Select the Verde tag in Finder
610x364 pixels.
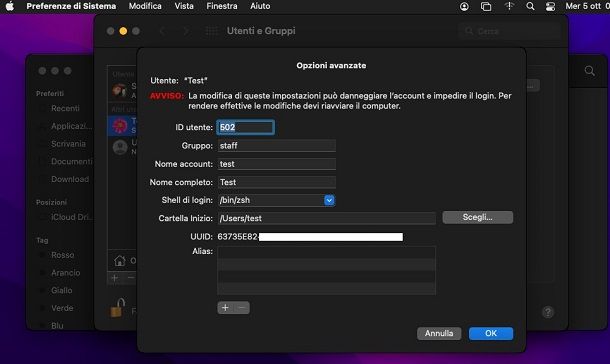(x=62, y=308)
